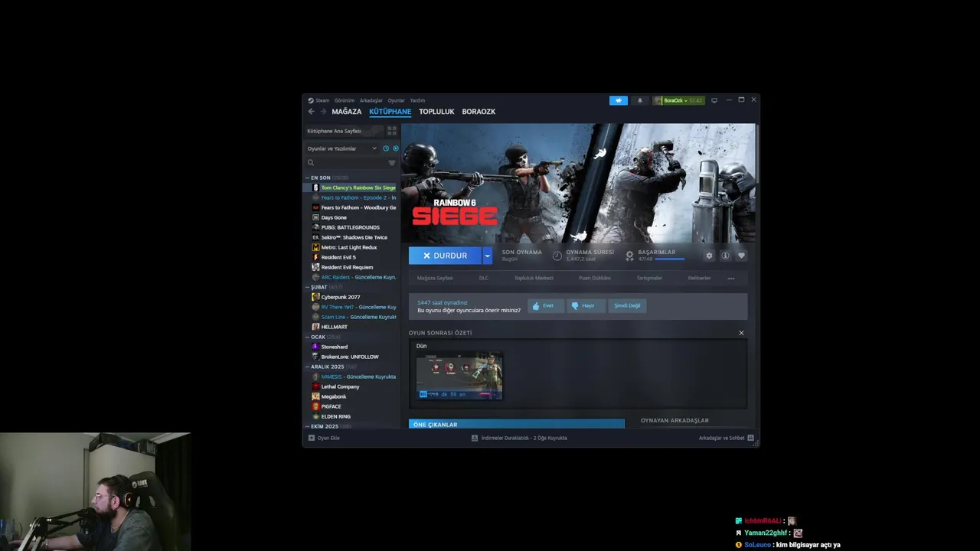Select Cyberpunk 2077 game icon
Image resolution: width=980 pixels, height=551 pixels.
pyautogui.click(x=315, y=297)
